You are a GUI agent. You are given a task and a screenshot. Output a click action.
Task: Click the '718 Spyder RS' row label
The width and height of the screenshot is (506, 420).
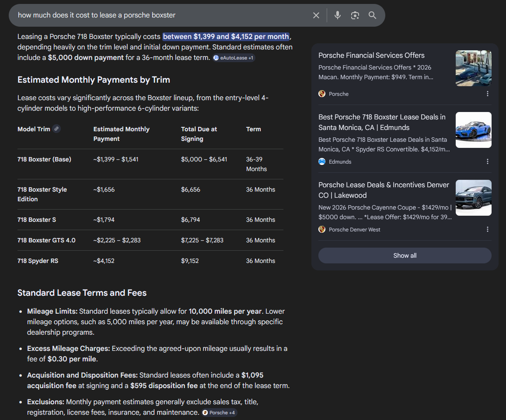tap(38, 261)
